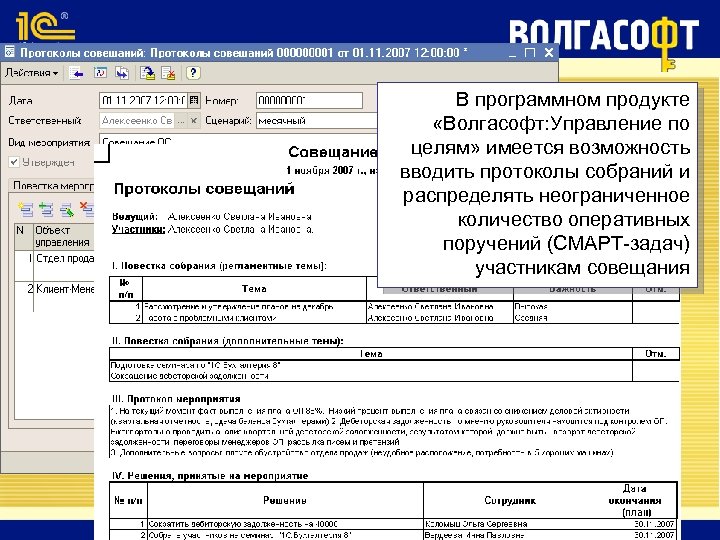The height and width of the screenshot is (540, 720).
Task: Click the window system icon in title bar
Action: [x=9, y=52]
